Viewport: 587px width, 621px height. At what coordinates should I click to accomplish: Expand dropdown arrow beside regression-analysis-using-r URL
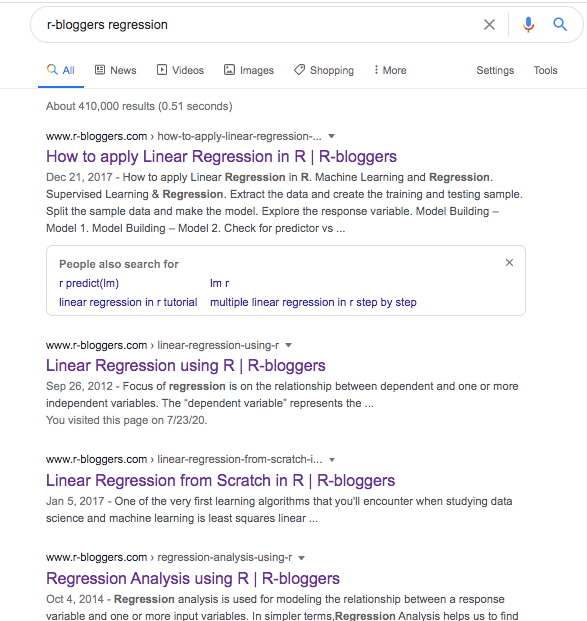pos(301,558)
